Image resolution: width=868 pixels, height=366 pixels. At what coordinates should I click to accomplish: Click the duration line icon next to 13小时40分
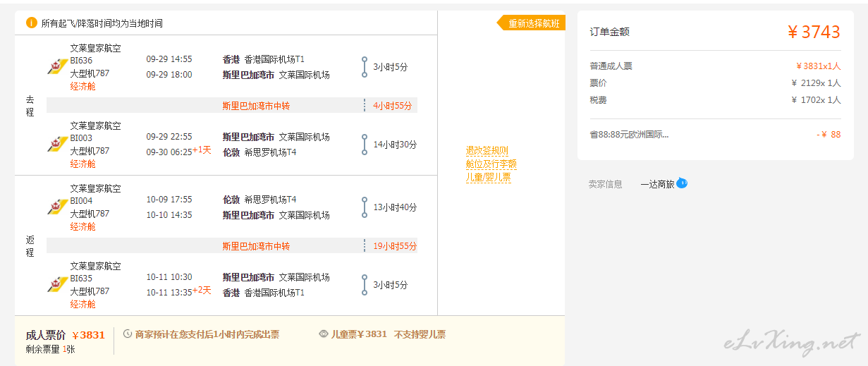coord(364,207)
